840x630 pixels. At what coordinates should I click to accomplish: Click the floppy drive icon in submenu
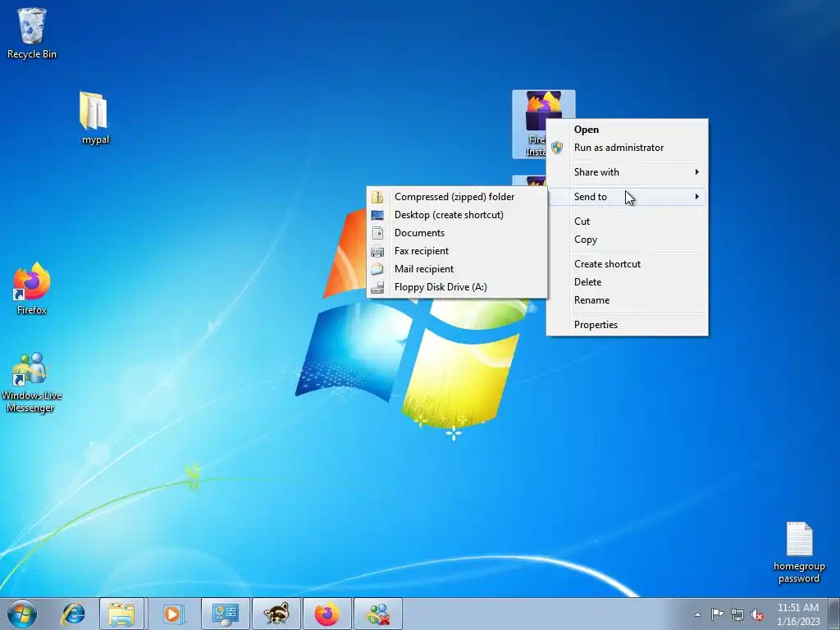point(377,287)
